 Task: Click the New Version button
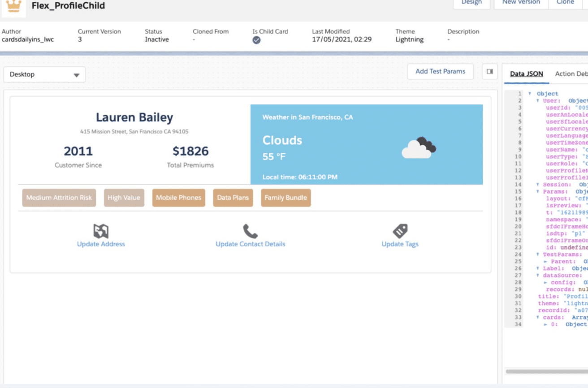coord(521,3)
